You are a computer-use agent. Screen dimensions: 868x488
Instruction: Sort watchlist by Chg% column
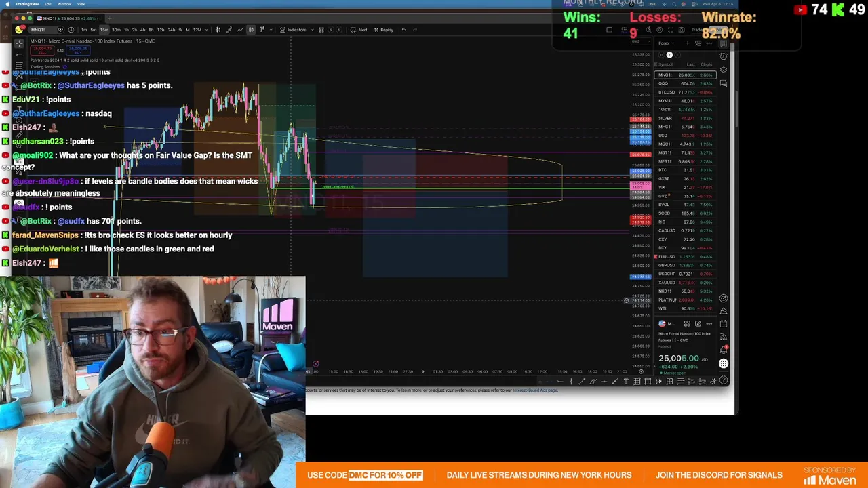click(707, 64)
